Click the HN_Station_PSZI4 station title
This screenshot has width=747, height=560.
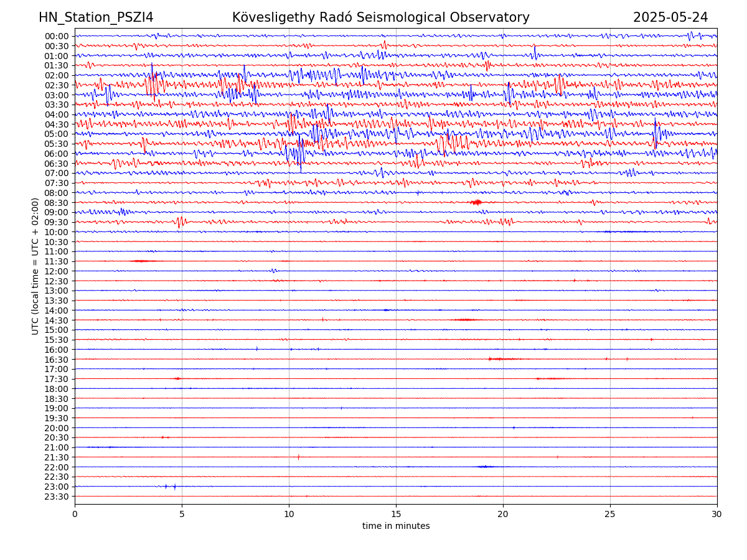(96, 17)
